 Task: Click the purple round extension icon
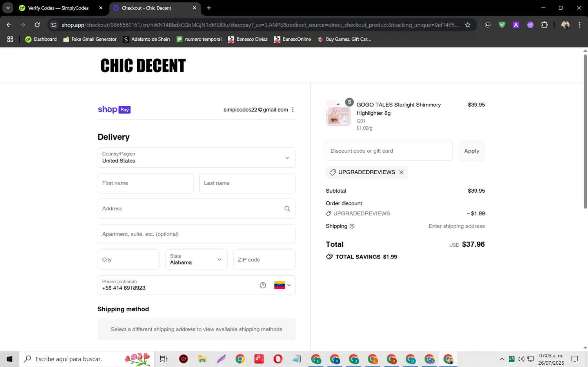click(x=530, y=25)
